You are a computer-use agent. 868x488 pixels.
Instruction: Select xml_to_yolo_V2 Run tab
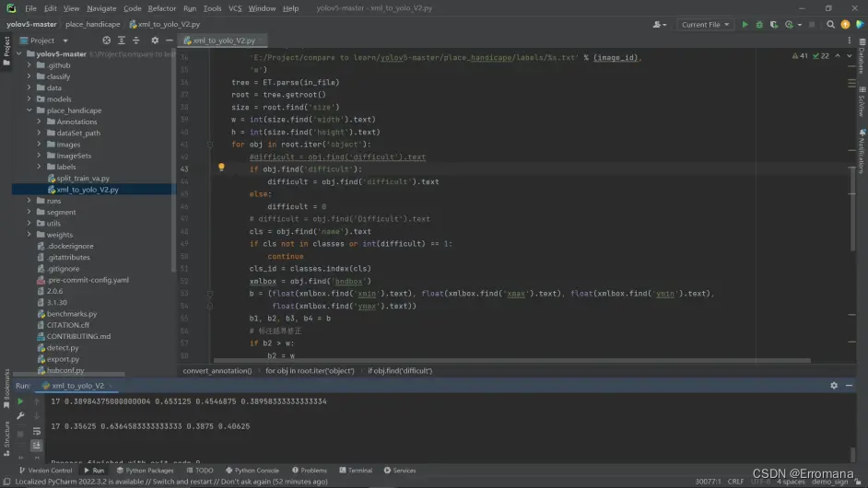[77, 386]
